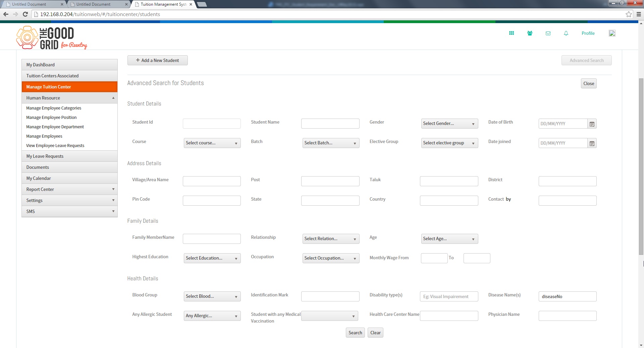Click the Good Grid logo
This screenshot has width=644, height=348.
tap(52, 38)
